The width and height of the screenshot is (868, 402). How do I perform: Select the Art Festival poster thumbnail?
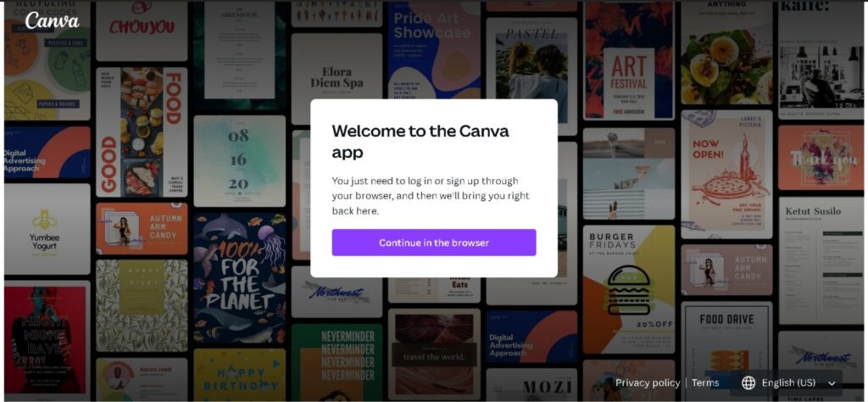click(628, 60)
